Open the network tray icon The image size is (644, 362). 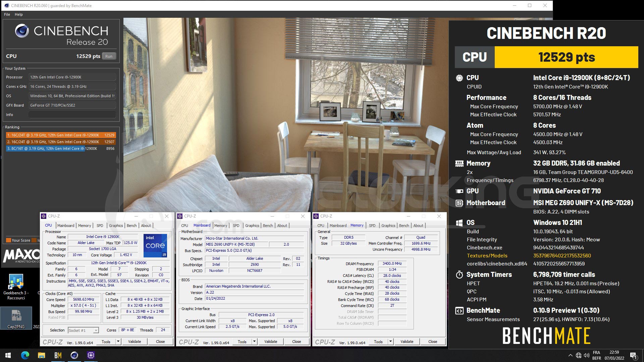[579, 355]
